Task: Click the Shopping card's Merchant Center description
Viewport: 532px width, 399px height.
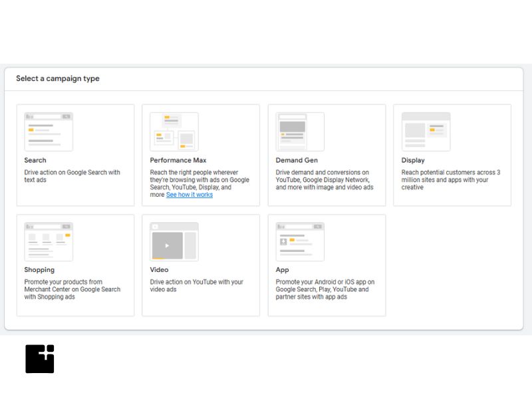Action: click(x=72, y=289)
